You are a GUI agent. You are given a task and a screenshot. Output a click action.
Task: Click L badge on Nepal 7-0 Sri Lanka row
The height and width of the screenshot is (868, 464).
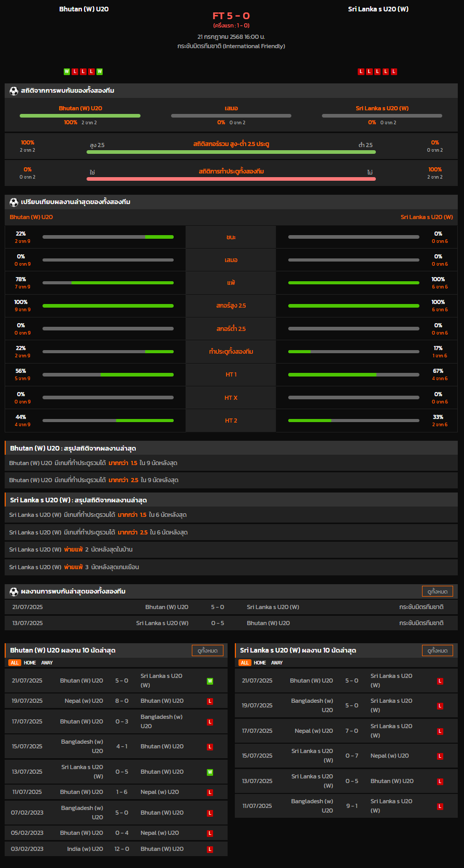(x=440, y=731)
